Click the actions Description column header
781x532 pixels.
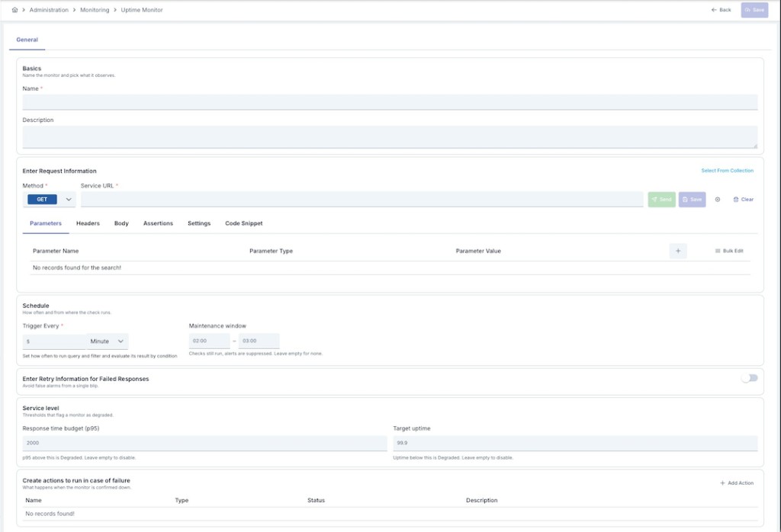click(x=482, y=501)
